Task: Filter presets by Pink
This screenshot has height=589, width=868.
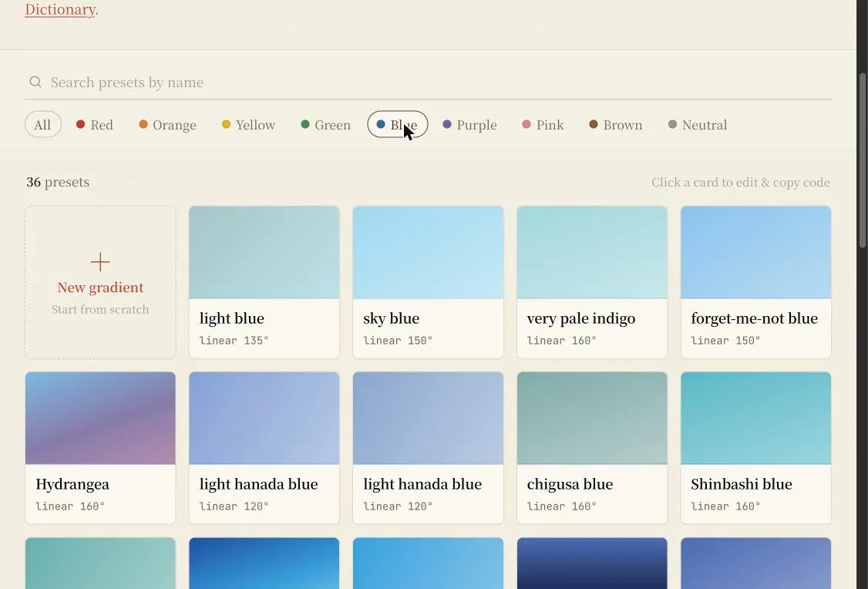Action: pos(543,125)
